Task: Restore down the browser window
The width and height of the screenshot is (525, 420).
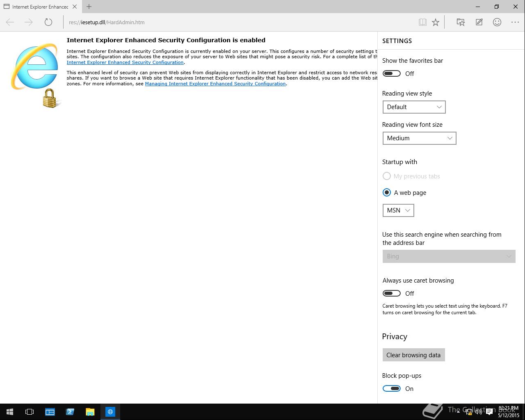Action: 497,7
